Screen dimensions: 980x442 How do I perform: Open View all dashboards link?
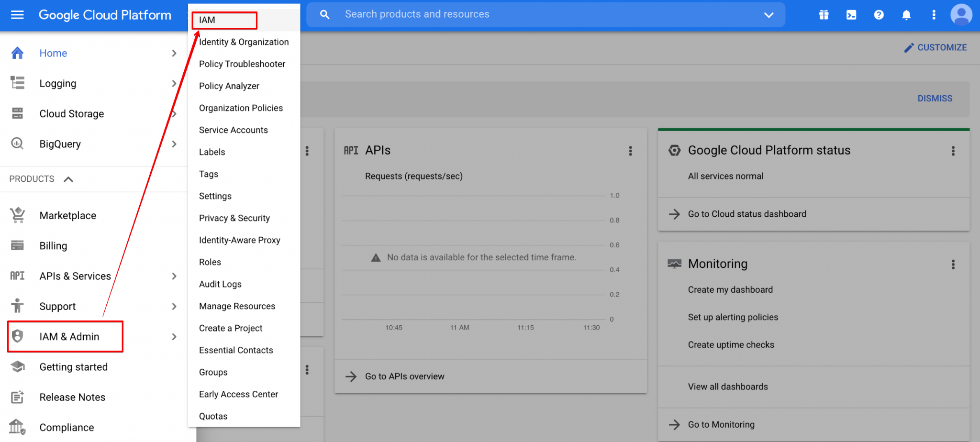[x=728, y=387]
